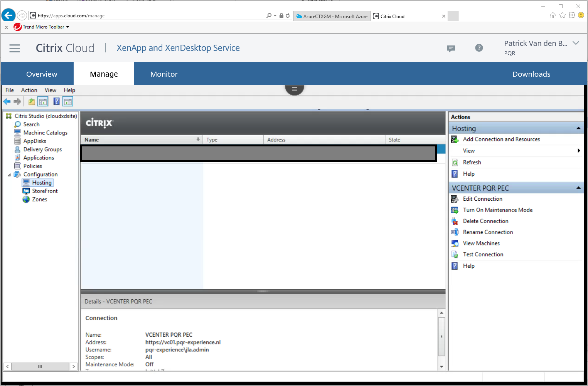Open the address bar search dropdown arrow
Image resolution: width=588 pixels, height=386 pixels.
275,16
